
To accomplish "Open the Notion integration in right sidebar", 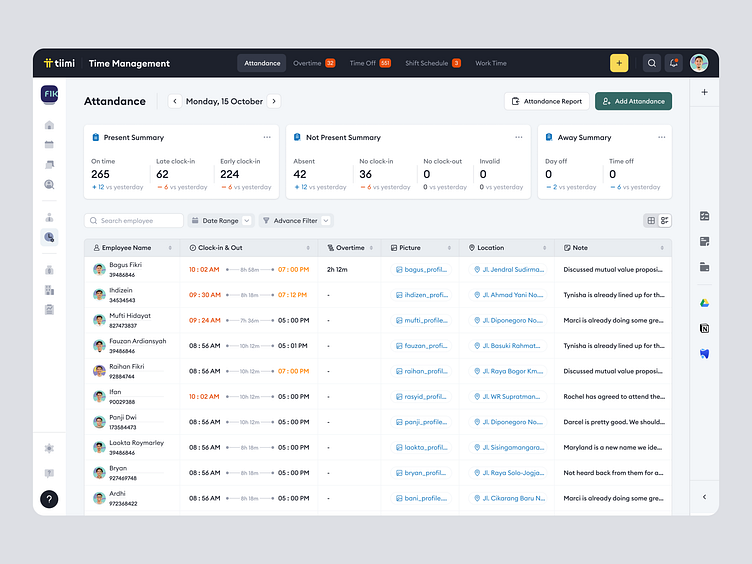I will pyautogui.click(x=704, y=328).
